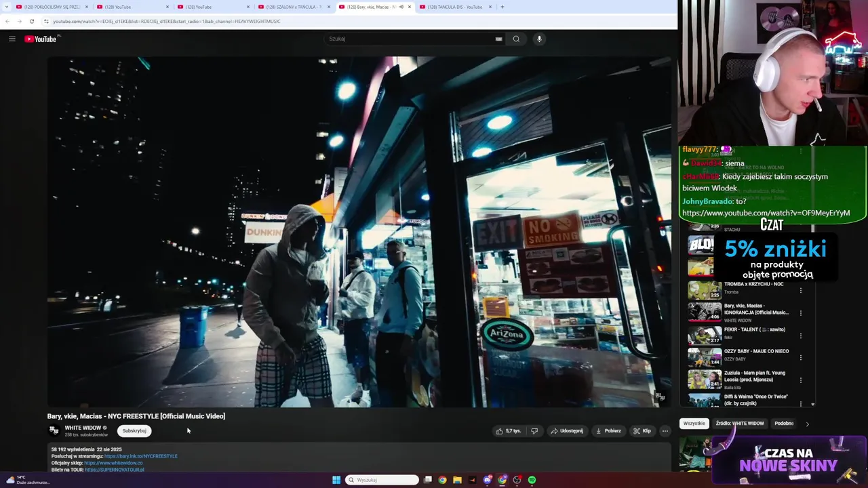This screenshot has height=488, width=868.
Task: Open the WHITE WIDOW channel avatar
Action: tap(54, 430)
